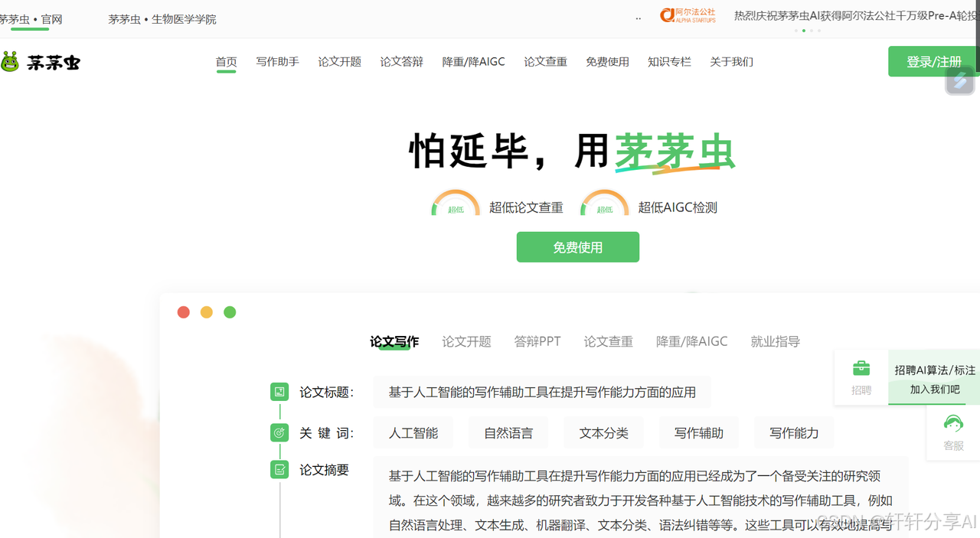
Task: Click the 客服 headset icon
Action: click(x=953, y=423)
